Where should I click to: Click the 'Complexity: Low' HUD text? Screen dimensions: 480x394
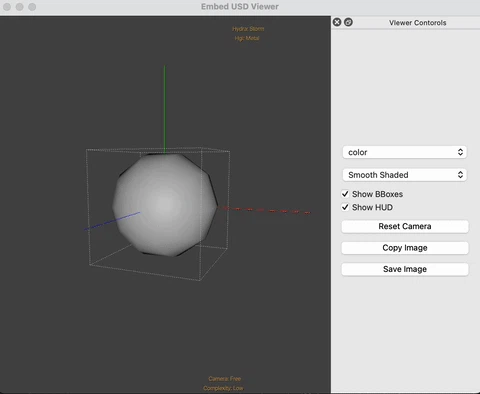pos(223,388)
